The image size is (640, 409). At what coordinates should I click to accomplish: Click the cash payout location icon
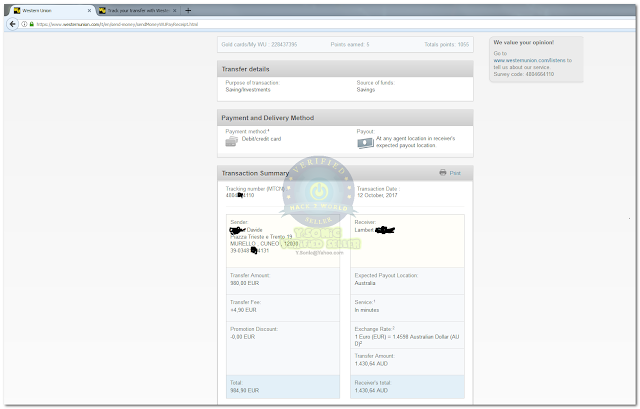365,143
